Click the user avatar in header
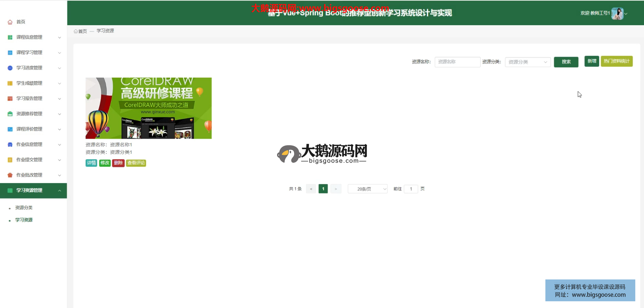 click(617, 13)
